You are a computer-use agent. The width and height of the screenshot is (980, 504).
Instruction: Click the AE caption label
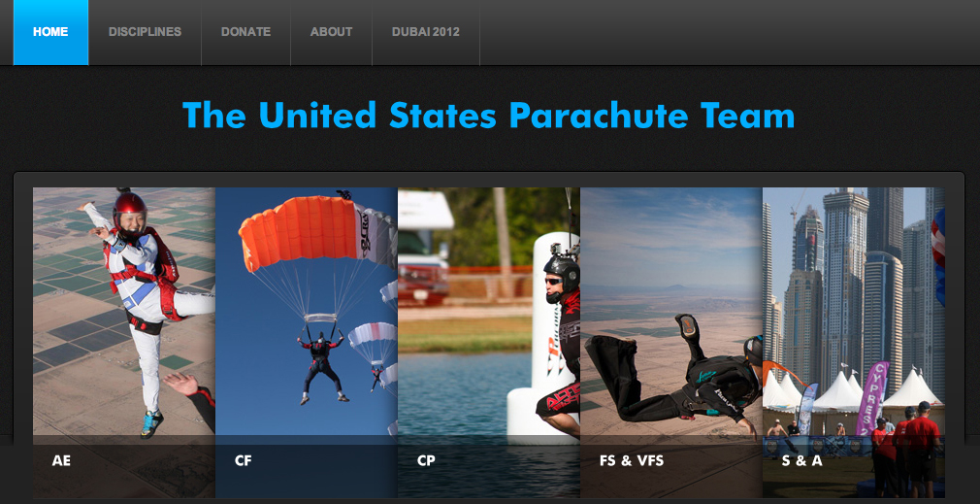coord(61,461)
